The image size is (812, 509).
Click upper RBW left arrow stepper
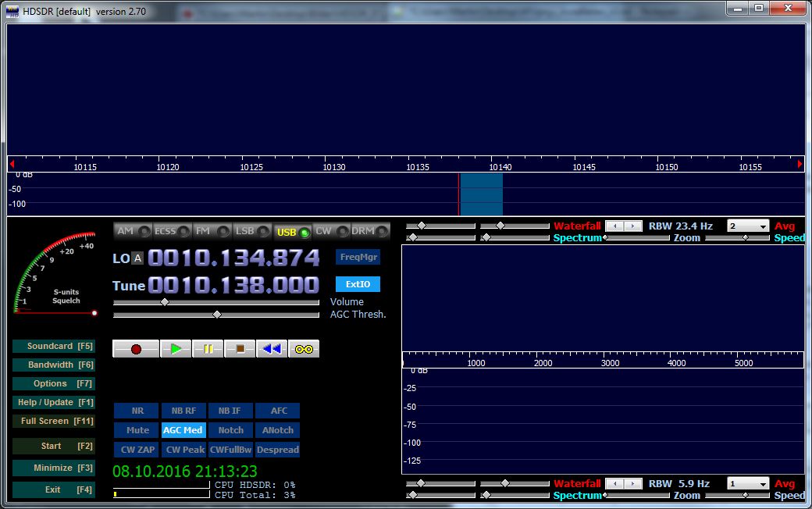[x=614, y=226]
